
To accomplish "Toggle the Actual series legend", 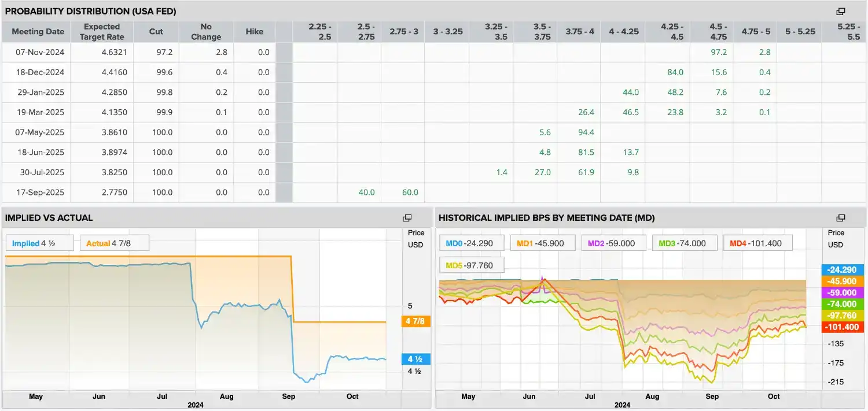I will tap(115, 243).
